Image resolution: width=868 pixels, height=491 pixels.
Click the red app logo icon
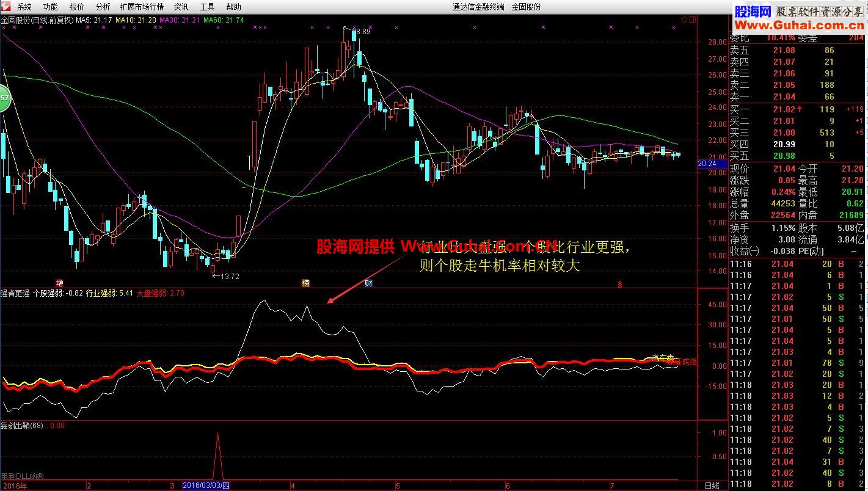pyautogui.click(x=6, y=7)
